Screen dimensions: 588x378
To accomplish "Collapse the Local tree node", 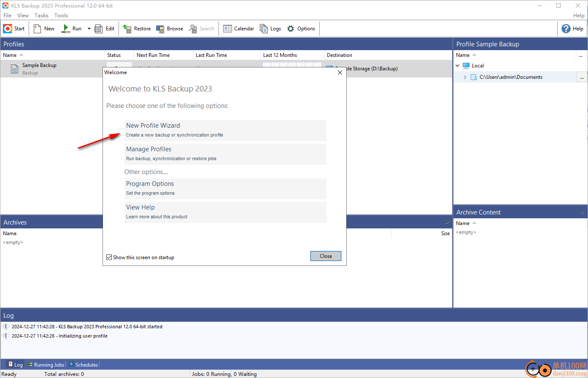I will click(x=458, y=66).
